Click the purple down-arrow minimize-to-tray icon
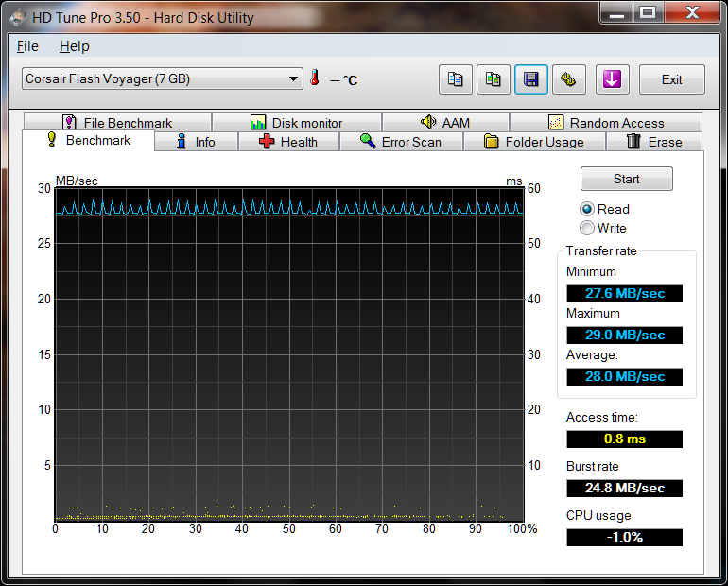 [x=612, y=79]
